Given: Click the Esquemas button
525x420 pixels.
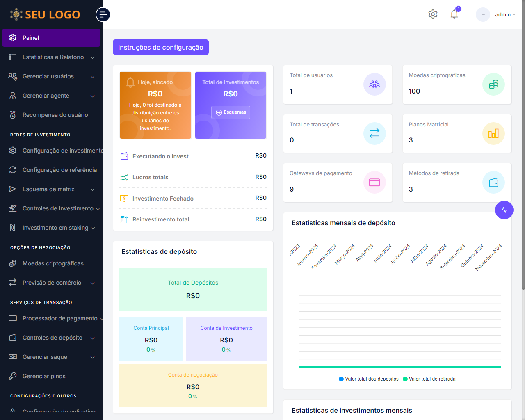Looking at the screenshot, I should point(231,112).
